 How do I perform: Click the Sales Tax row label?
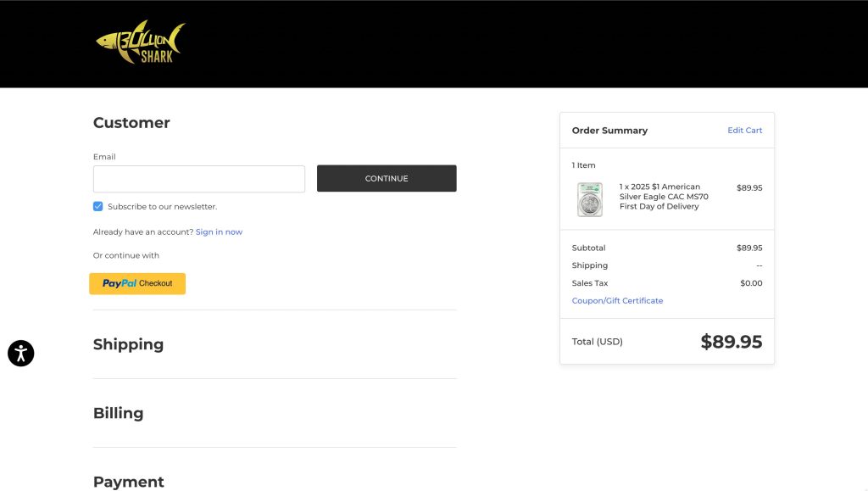[590, 283]
